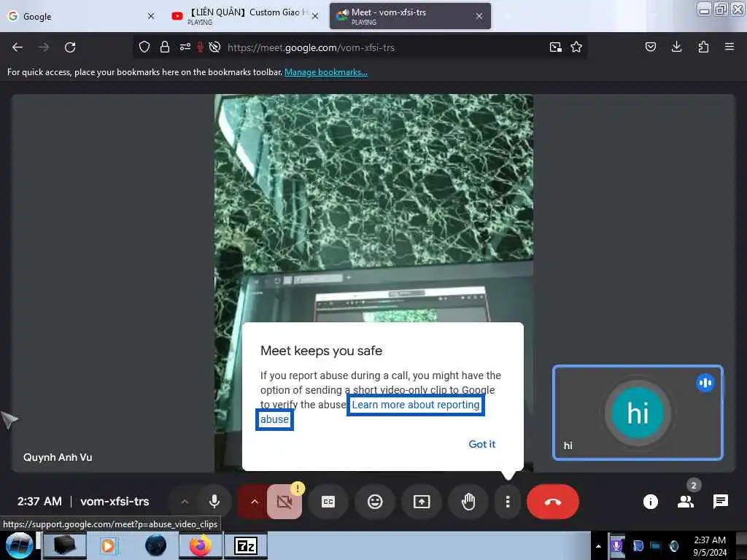Open the black box taskbar app
Image resolution: width=747 pixels, height=560 pixels.
coord(65,545)
